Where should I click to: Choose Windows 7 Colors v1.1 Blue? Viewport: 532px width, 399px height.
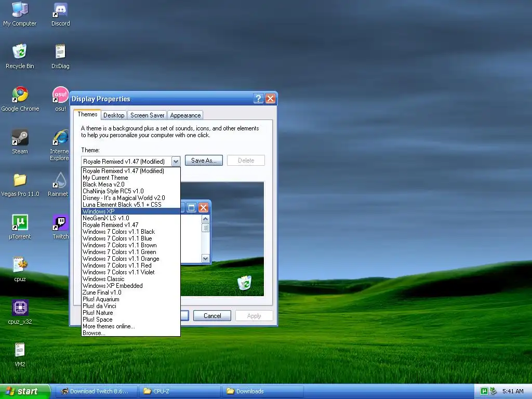click(x=130, y=238)
